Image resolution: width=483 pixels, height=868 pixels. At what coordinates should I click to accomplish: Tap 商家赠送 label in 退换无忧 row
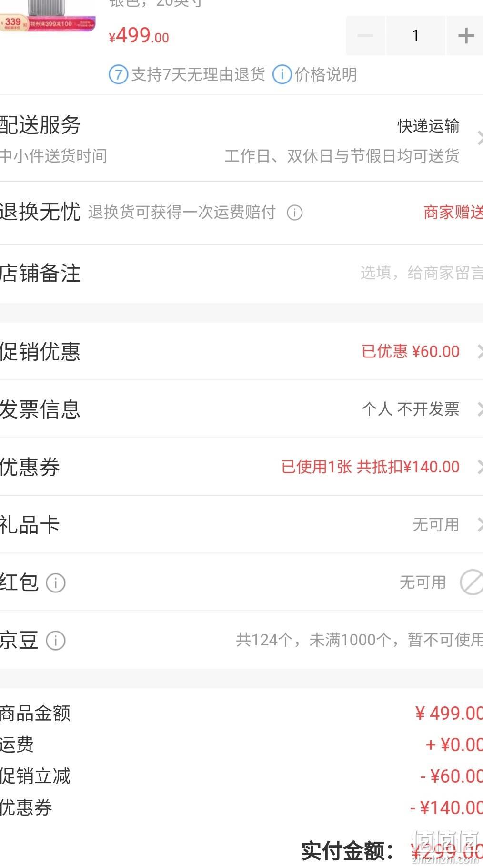tap(453, 213)
